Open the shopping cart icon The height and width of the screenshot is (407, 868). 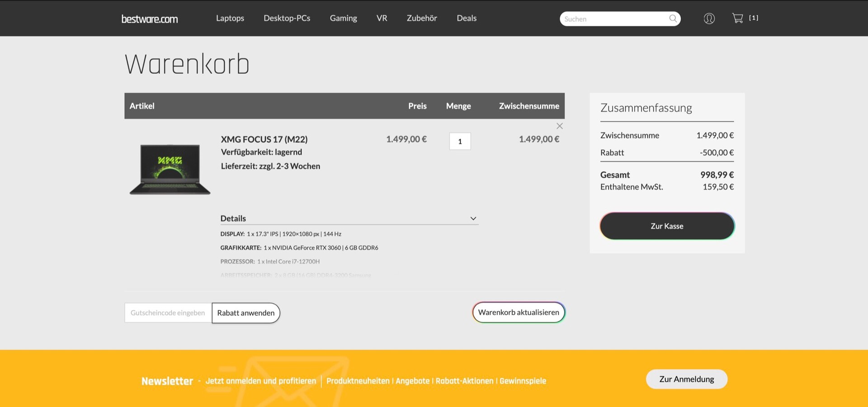coord(737,18)
